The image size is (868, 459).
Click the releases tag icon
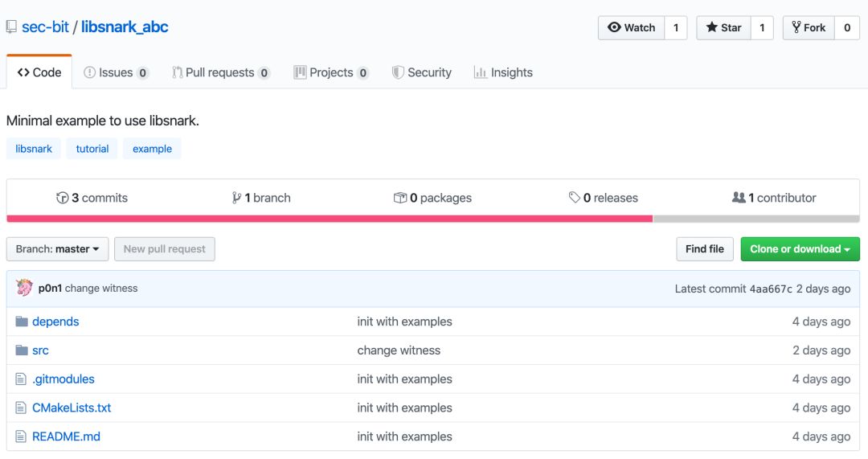[x=574, y=197]
